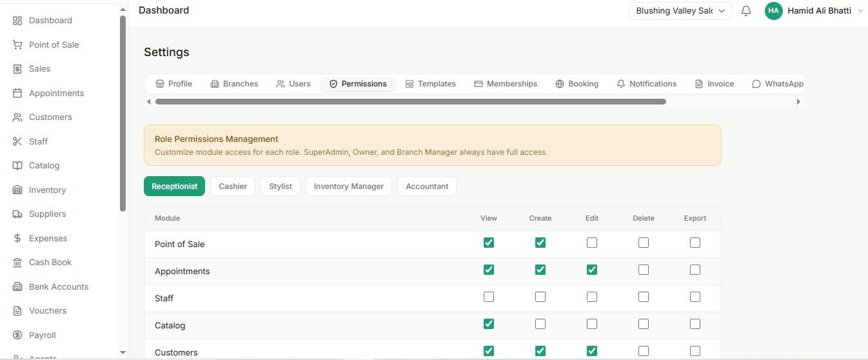The image size is (868, 360).
Task: Select the Stylist role button
Action: 281,186
